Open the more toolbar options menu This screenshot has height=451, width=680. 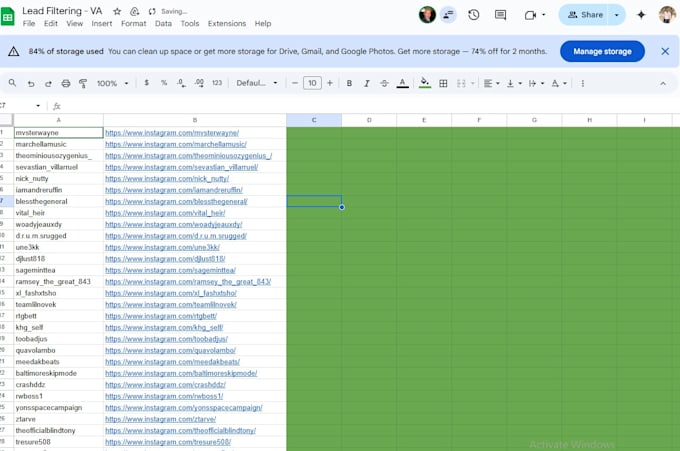582,83
